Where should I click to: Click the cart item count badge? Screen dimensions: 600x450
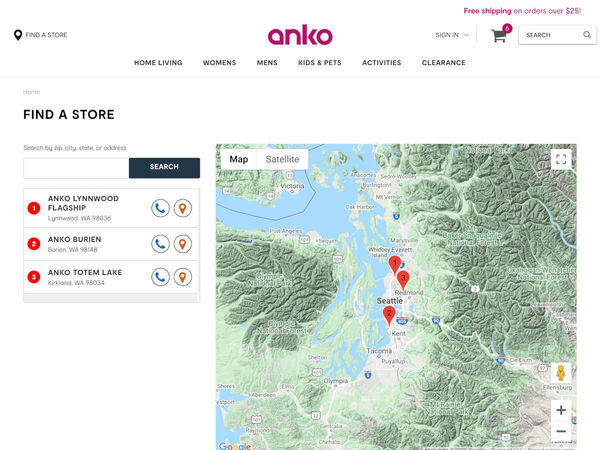click(507, 28)
